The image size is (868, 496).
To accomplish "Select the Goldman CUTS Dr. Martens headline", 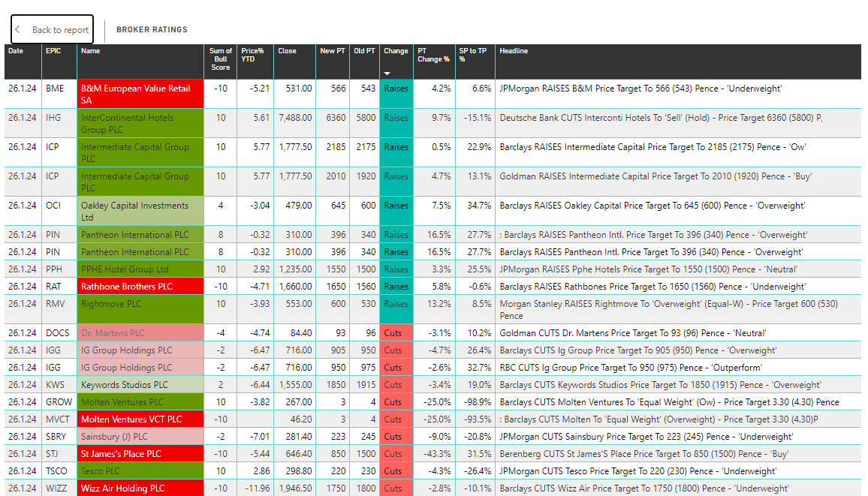I will [633, 333].
